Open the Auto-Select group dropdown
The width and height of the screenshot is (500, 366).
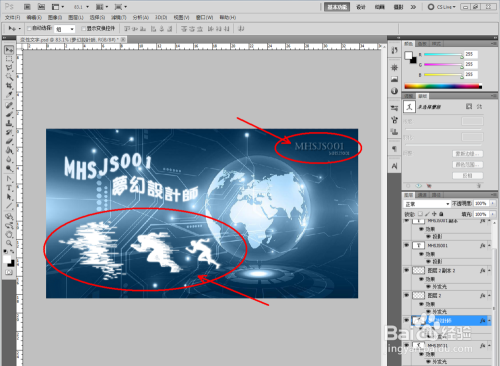point(65,29)
